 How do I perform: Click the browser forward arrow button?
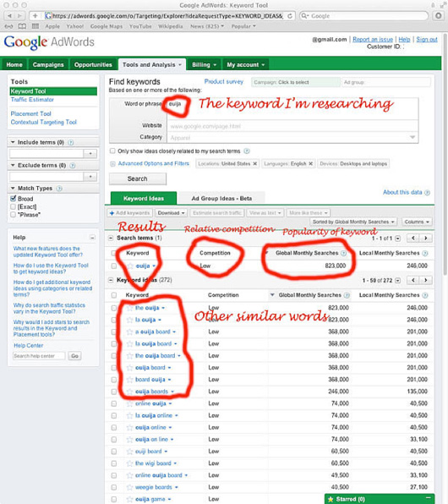tap(19, 16)
